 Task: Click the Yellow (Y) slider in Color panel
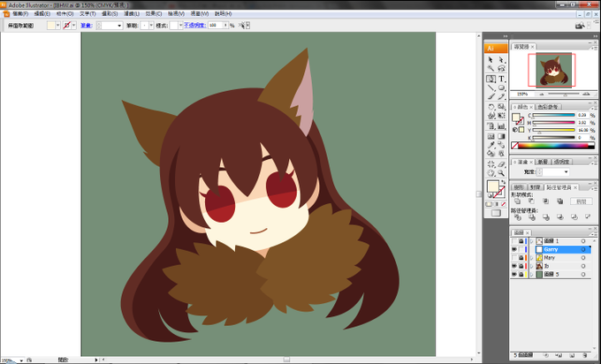tap(553, 130)
